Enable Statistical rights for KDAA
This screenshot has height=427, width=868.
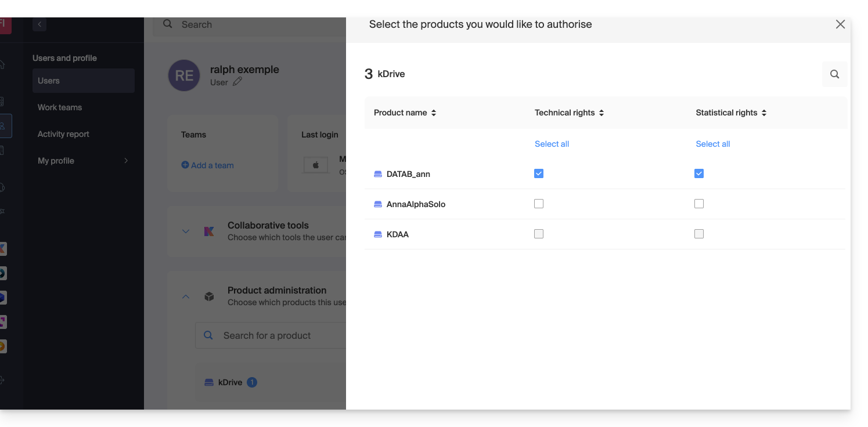click(x=699, y=234)
